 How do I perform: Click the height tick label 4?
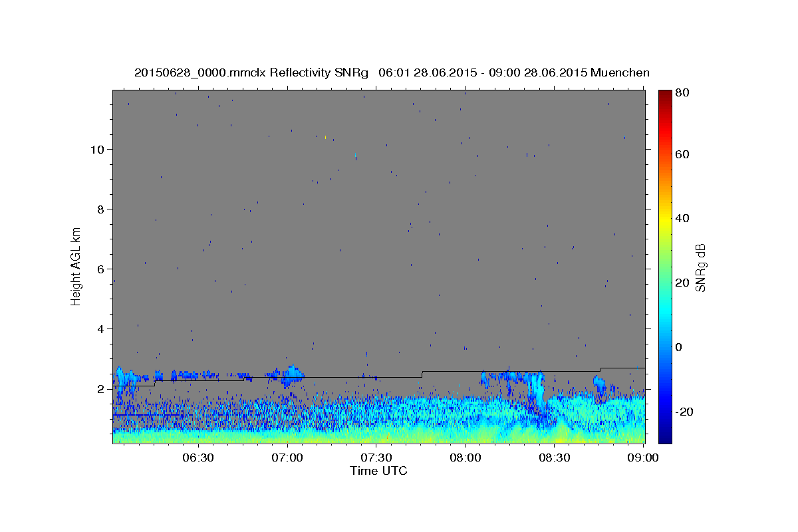coord(99,329)
